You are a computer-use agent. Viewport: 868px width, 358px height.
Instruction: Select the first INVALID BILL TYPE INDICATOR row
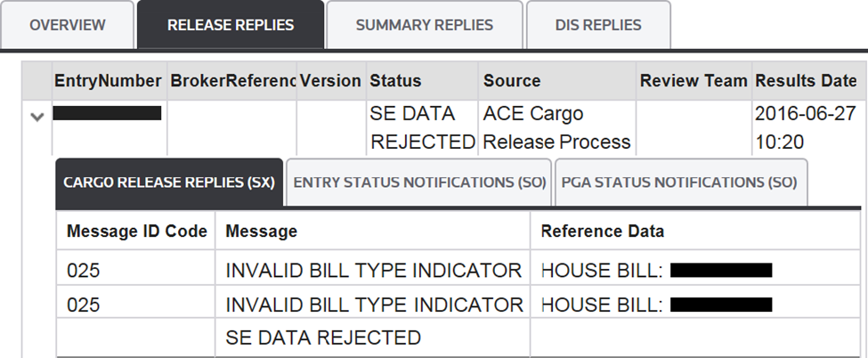(x=374, y=270)
